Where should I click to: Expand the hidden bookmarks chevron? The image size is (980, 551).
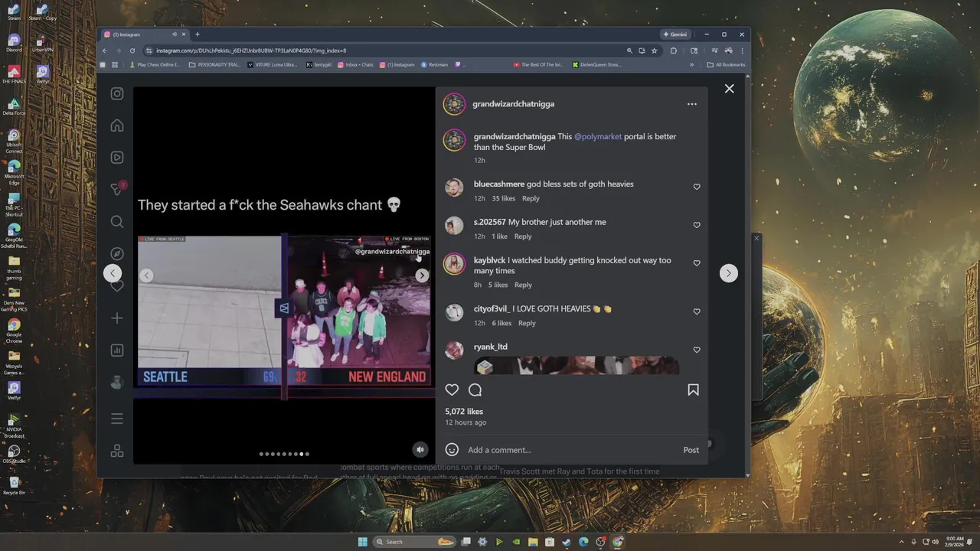[x=691, y=65]
